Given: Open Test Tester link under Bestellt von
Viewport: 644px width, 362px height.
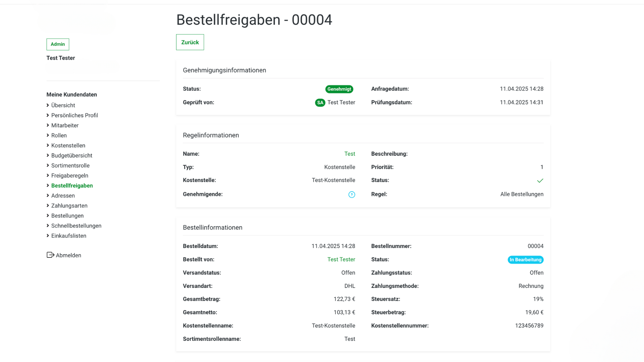Looking at the screenshot, I should click(x=341, y=259).
